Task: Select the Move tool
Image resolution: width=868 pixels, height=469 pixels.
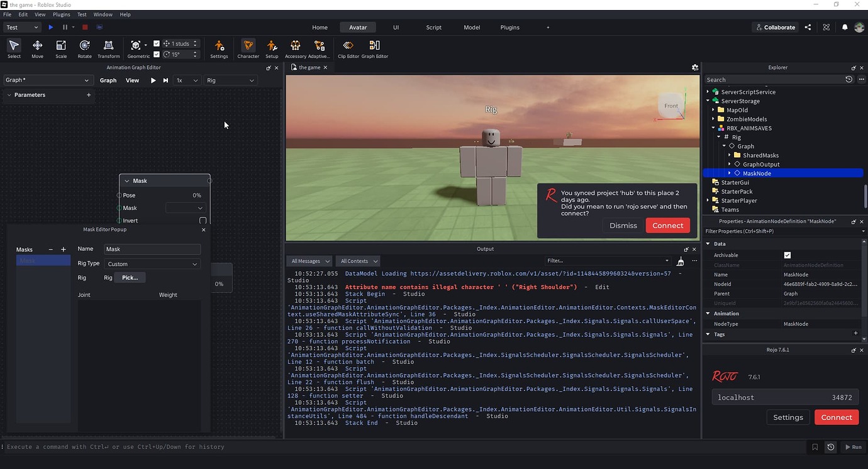Action: click(37, 49)
